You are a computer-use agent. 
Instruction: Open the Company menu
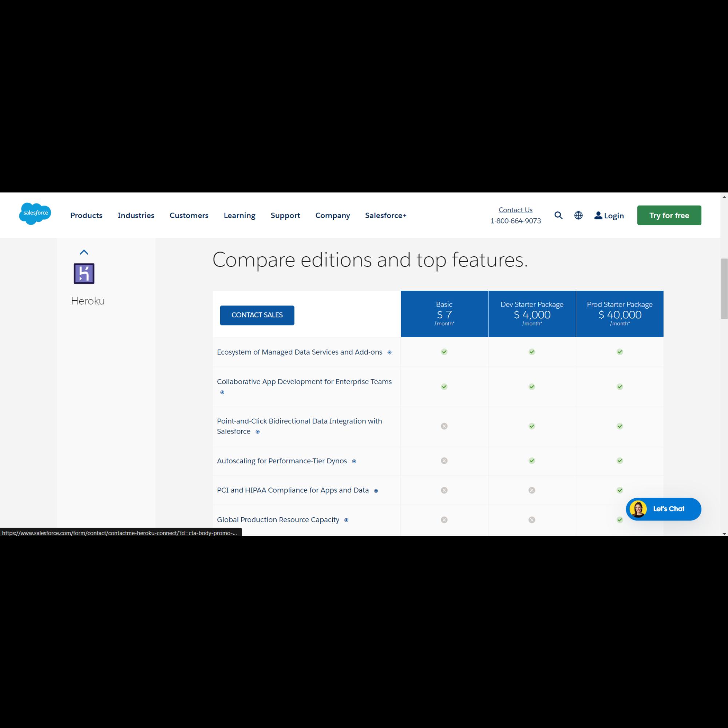pos(333,215)
